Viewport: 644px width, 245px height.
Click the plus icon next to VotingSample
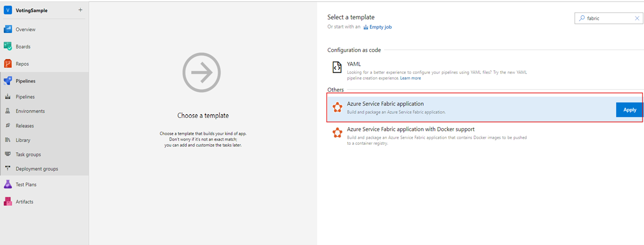point(80,10)
